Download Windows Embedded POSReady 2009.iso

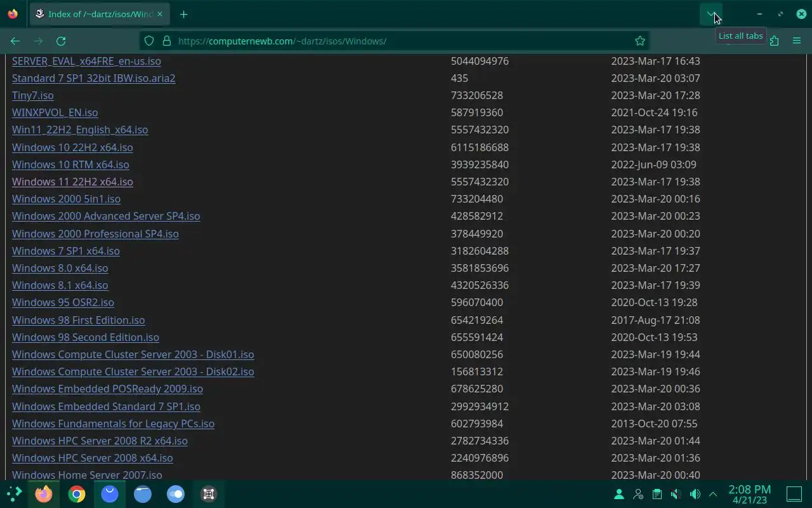(x=107, y=389)
